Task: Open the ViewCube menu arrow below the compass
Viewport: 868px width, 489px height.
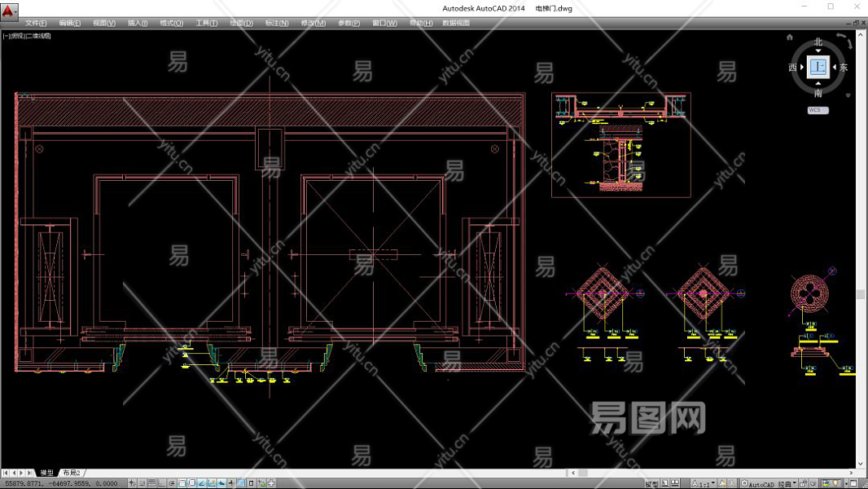Action: point(848,95)
